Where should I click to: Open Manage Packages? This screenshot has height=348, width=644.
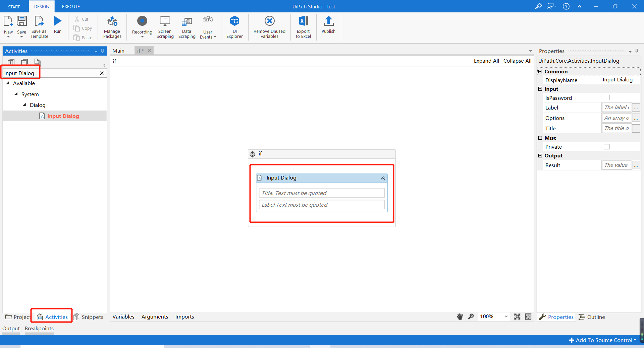pyautogui.click(x=112, y=27)
